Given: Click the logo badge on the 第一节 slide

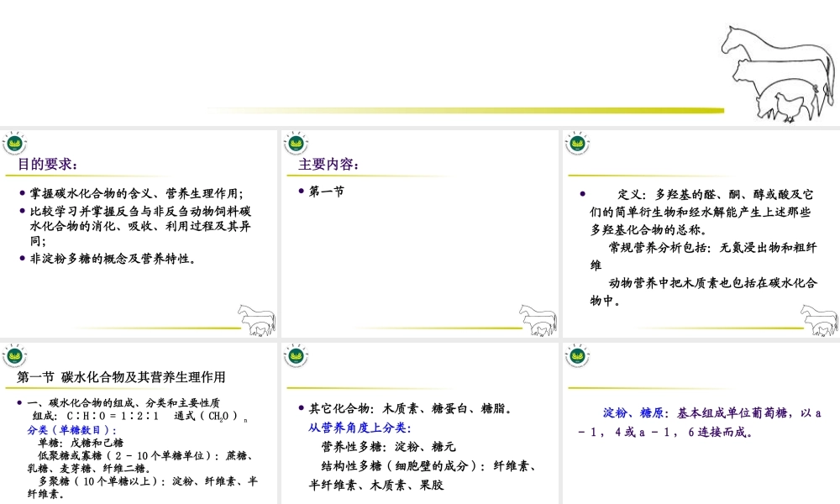Looking at the screenshot, I should 17,356.
